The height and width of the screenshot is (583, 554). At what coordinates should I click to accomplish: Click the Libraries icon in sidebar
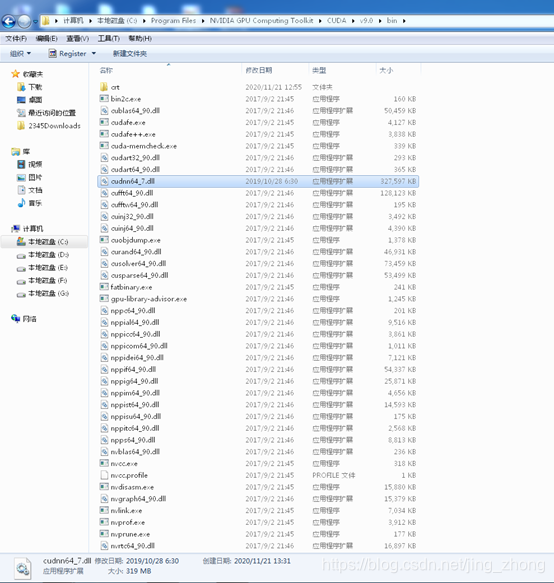click(15, 151)
